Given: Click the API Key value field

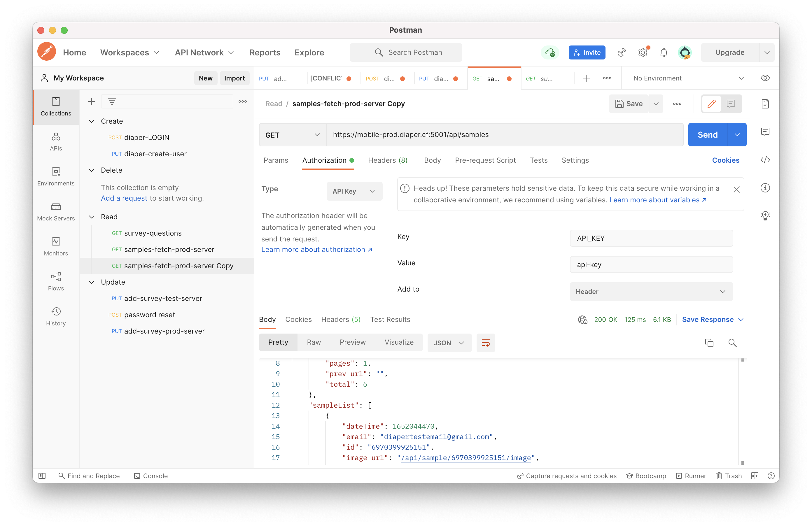Looking at the screenshot, I should coord(651,265).
